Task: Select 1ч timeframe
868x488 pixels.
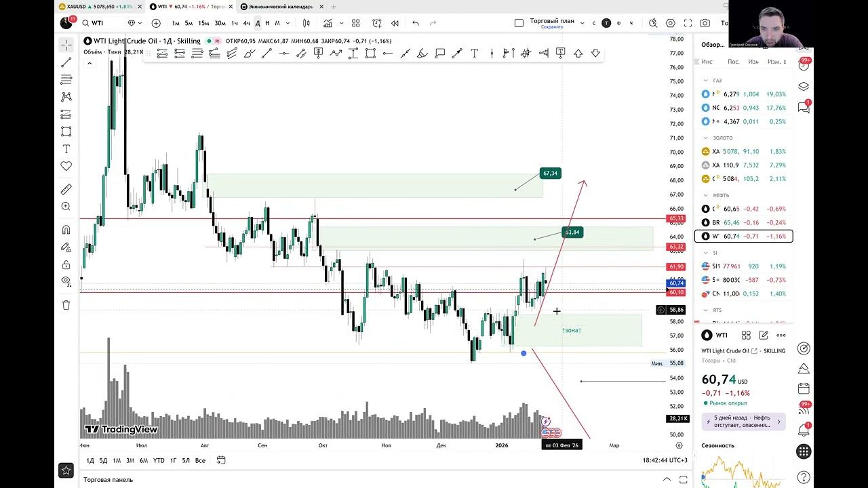Action: coord(235,23)
